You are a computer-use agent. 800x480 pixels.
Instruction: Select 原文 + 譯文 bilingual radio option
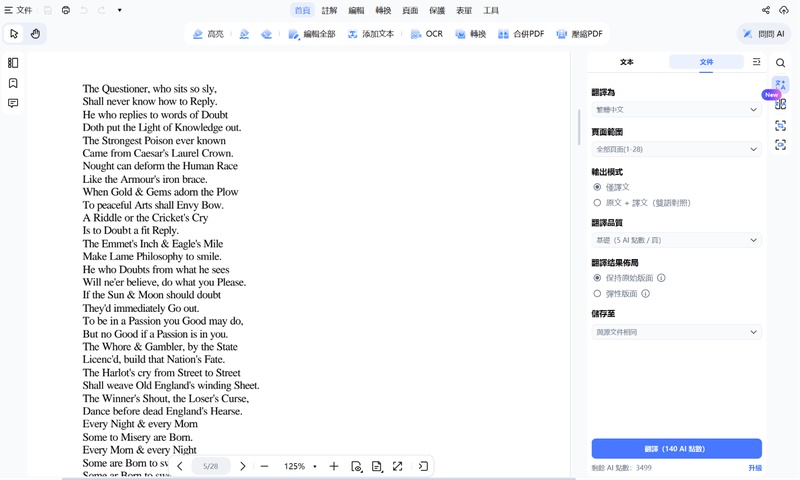pyautogui.click(x=597, y=203)
